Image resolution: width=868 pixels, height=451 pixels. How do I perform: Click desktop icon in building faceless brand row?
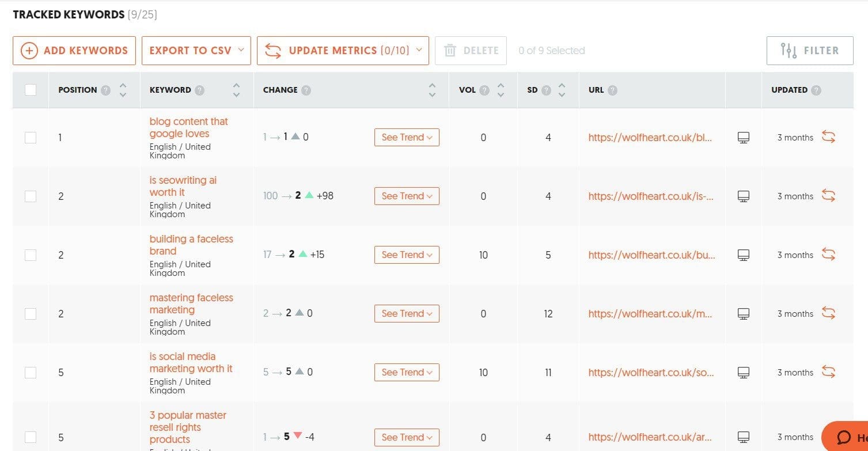[744, 255]
